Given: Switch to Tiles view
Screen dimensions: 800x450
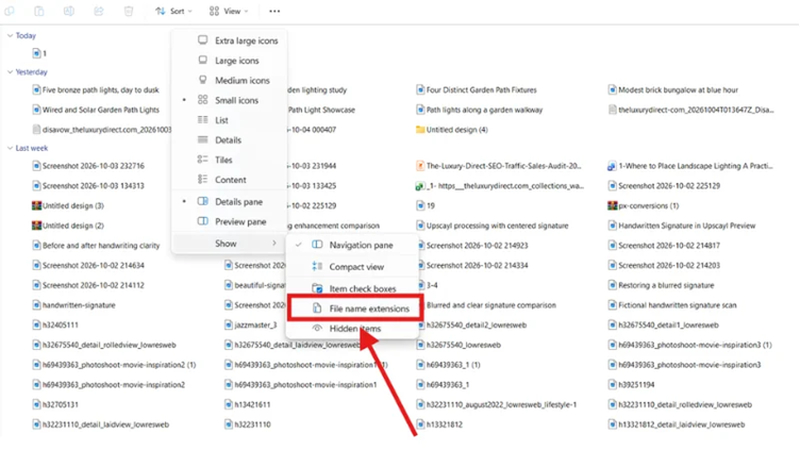Looking at the screenshot, I should coord(230,160).
